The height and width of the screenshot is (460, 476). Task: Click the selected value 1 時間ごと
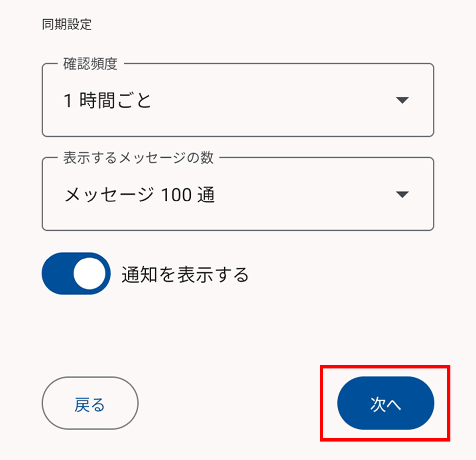(107, 100)
